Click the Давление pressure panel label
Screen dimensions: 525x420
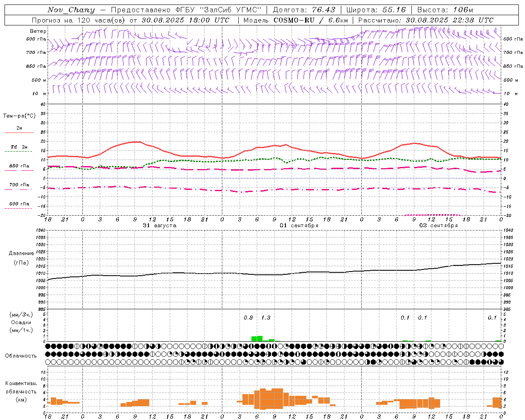(21, 253)
